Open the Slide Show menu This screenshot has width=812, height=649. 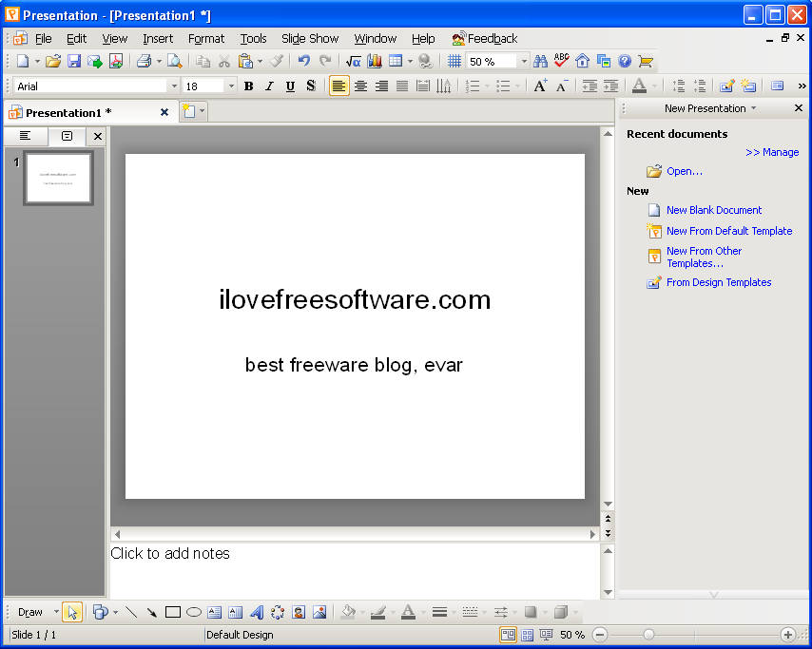(x=309, y=39)
